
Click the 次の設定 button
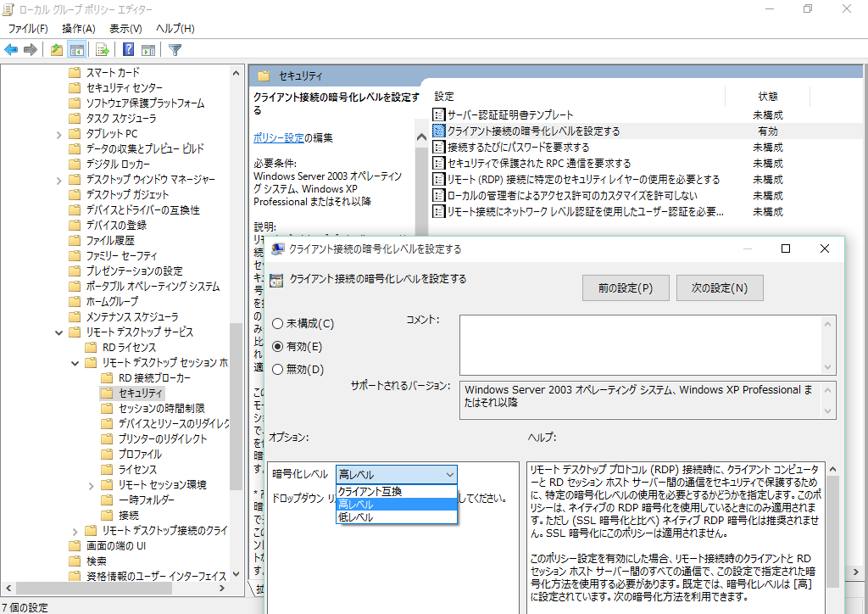[719, 287]
